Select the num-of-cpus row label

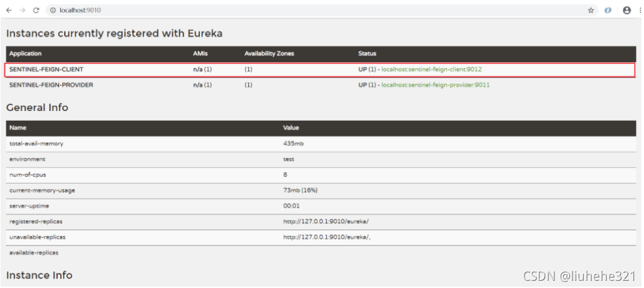(28, 175)
